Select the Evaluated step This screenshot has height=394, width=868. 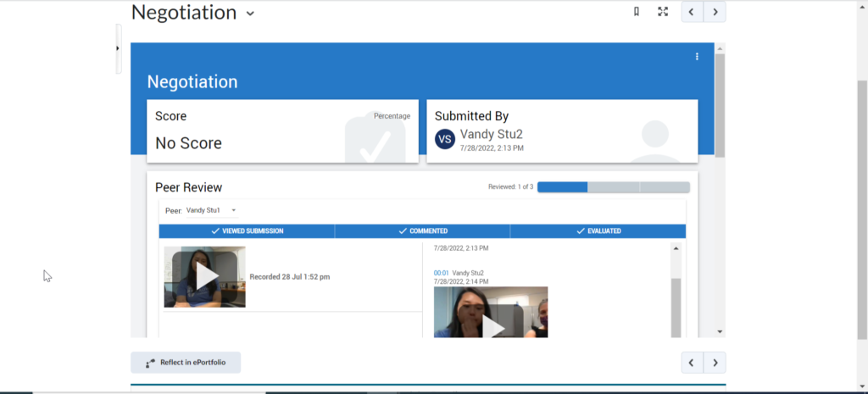(x=598, y=231)
